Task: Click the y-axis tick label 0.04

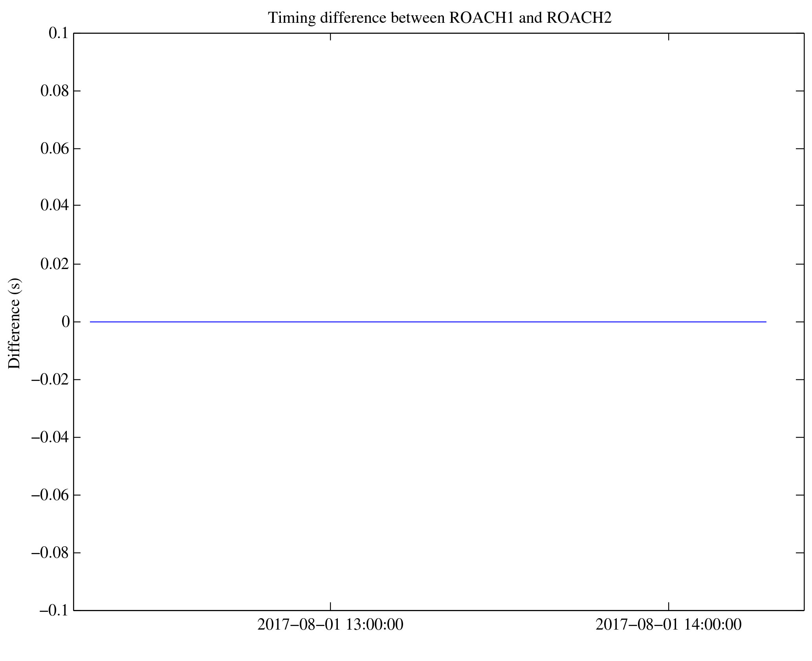Action: point(55,205)
